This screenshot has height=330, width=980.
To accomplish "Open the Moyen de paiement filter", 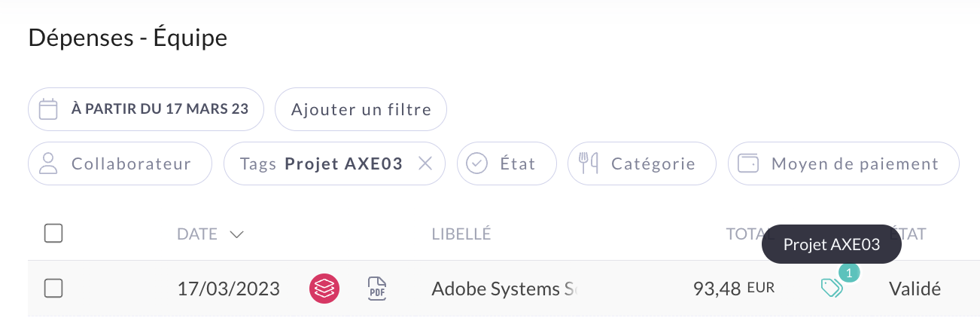I will pos(844,163).
